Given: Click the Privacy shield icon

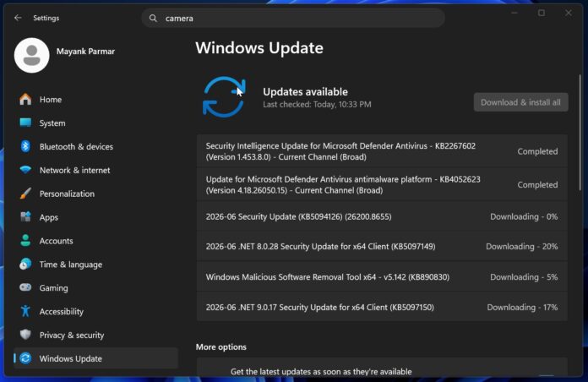Looking at the screenshot, I should pos(25,335).
